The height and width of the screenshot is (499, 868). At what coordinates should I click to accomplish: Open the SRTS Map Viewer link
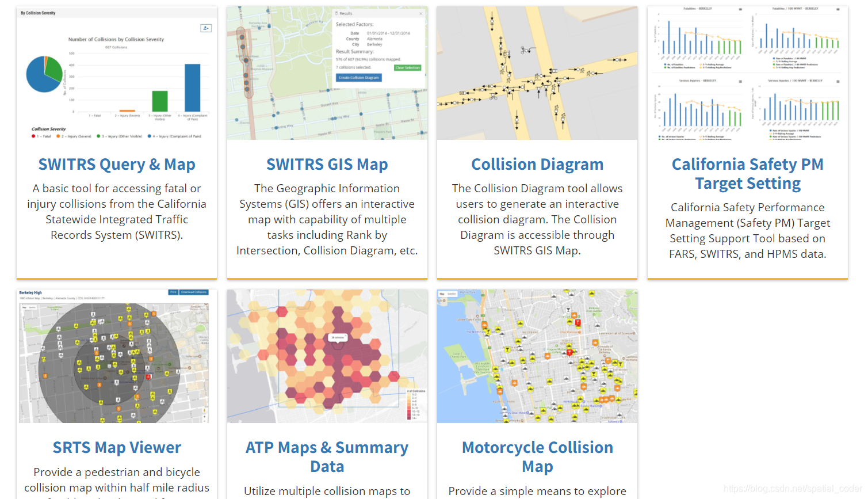[x=117, y=447]
